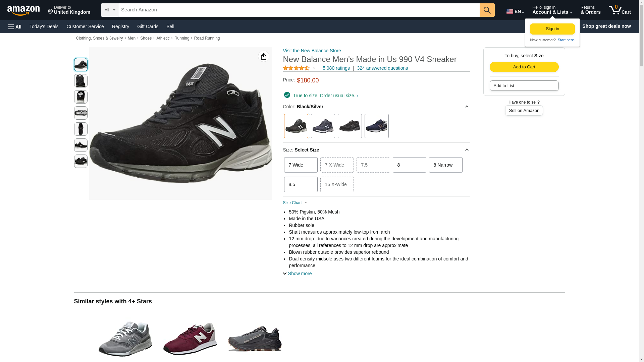The image size is (644, 362).
Task: Click the Add to Cart button
Action: pos(524,67)
